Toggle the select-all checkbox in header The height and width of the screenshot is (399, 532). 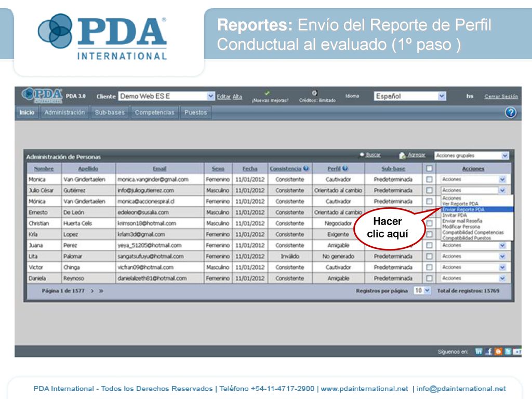(x=429, y=168)
